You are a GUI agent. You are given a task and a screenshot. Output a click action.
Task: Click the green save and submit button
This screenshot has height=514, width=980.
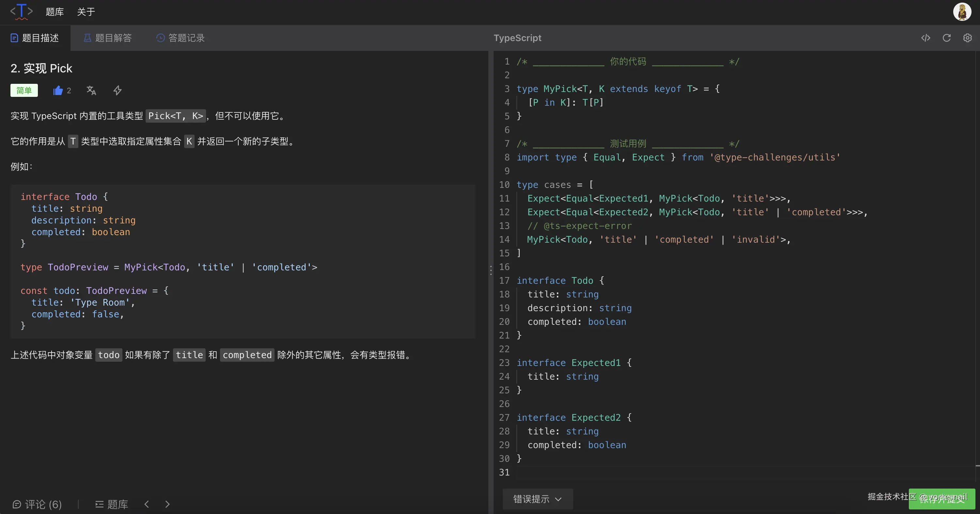point(941,499)
